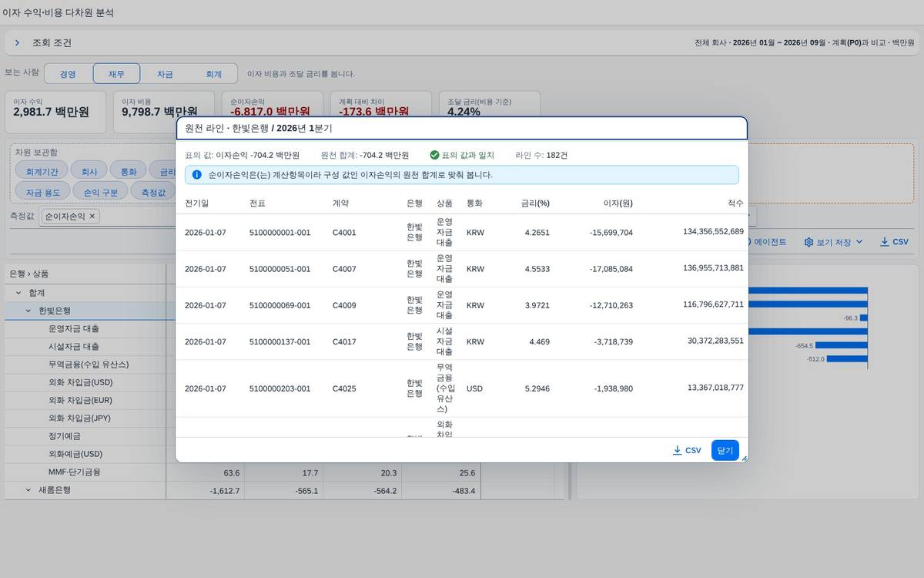This screenshot has width=924, height=578.
Task: Select the 시설자금 대출 tree row
Action: tap(85, 346)
